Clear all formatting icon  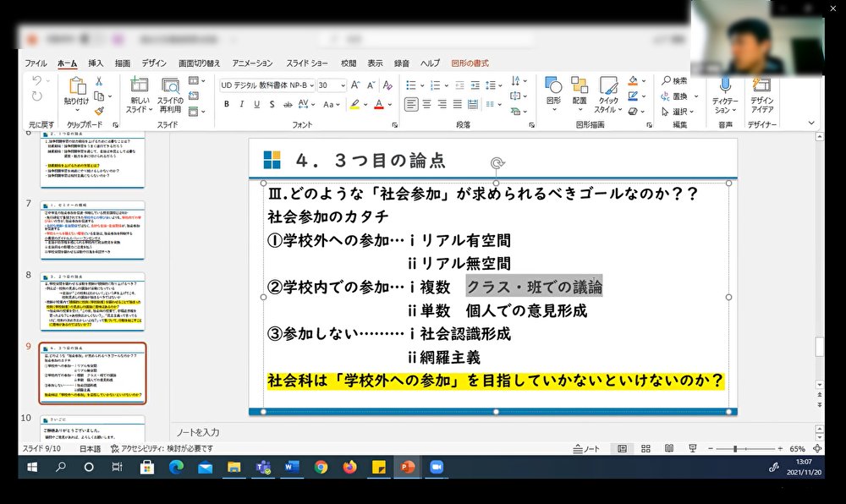387,85
